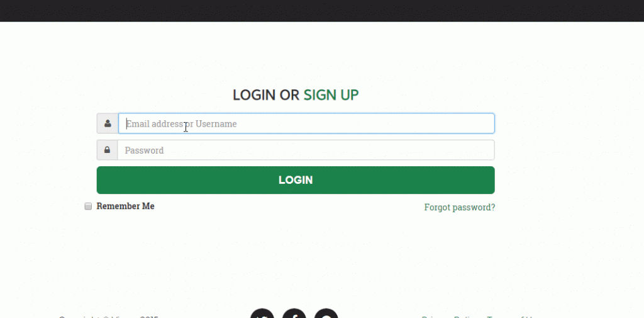Image resolution: width=644 pixels, height=318 pixels.
Task: Click the Remember Me label text
Action: (x=125, y=206)
